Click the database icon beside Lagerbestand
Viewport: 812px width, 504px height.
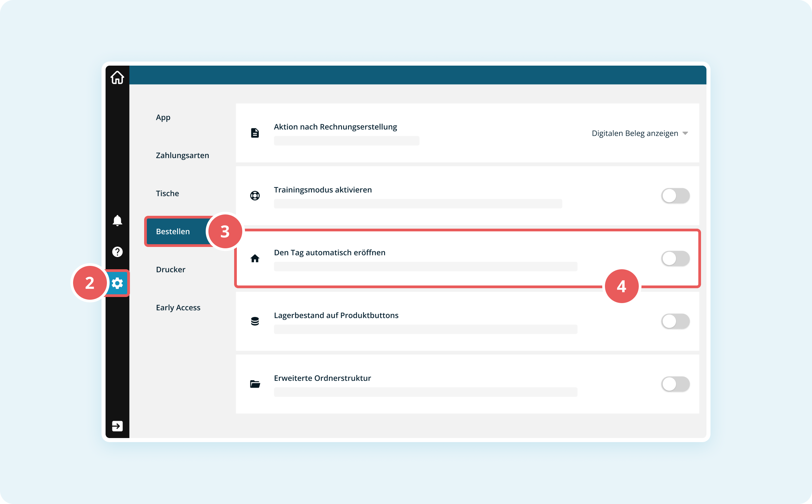(255, 321)
